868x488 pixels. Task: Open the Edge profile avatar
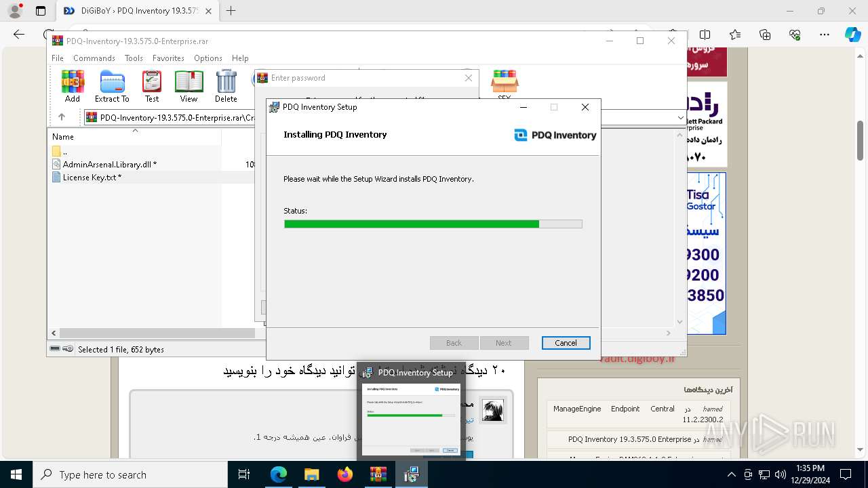pos(14,11)
